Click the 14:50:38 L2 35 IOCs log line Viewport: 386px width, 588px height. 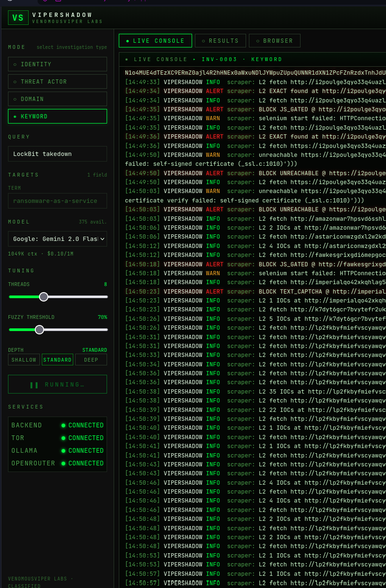pos(255,392)
